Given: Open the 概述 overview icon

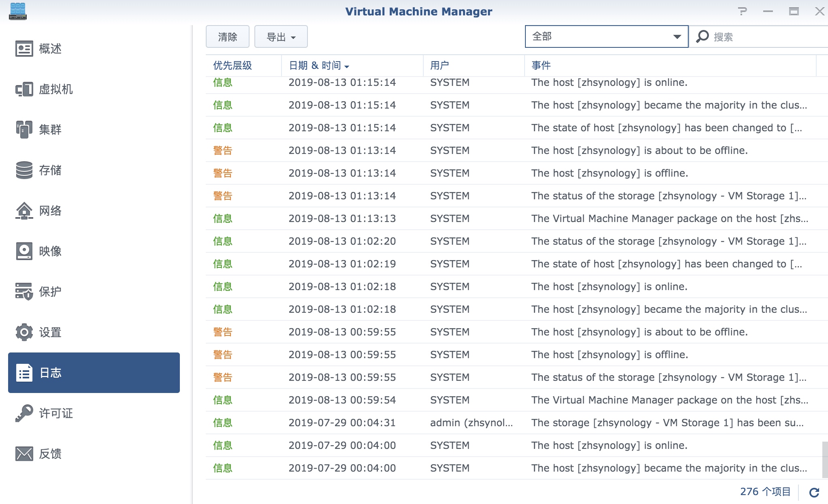Looking at the screenshot, I should [24, 49].
